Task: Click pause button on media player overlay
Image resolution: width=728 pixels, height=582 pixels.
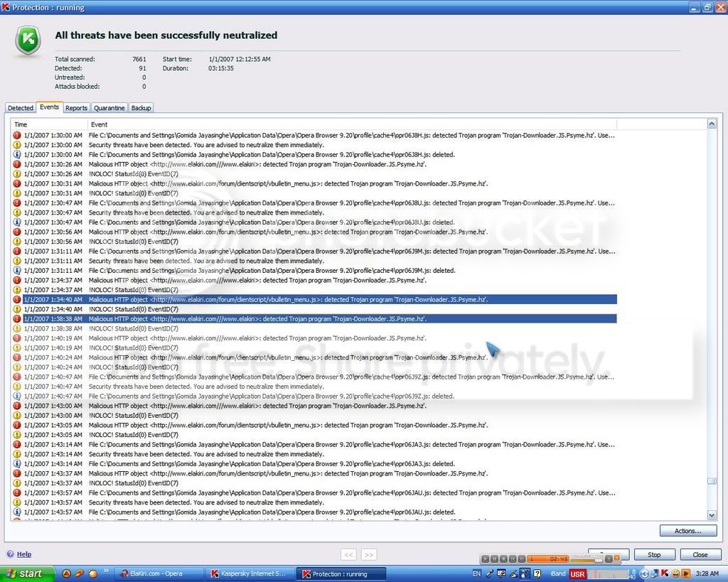Action: tap(495, 559)
